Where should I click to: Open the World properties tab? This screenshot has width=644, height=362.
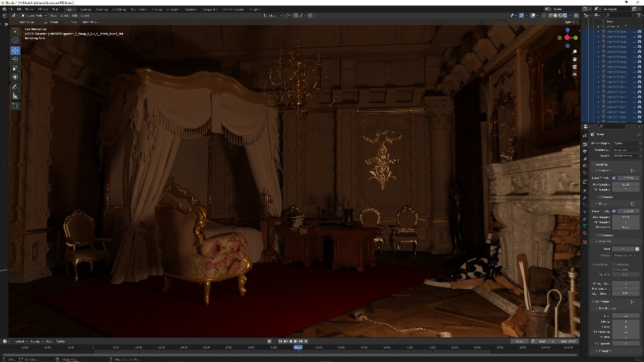point(585,173)
